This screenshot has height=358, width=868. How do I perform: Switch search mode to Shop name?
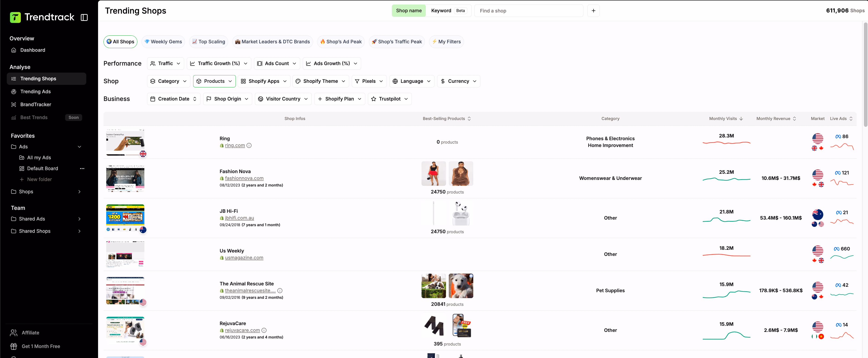(x=408, y=11)
